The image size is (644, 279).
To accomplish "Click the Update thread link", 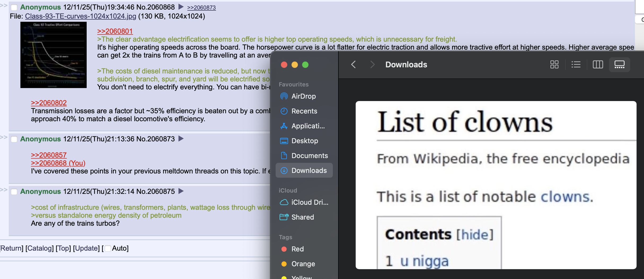I will pyautogui.click(x=86, y=248).
